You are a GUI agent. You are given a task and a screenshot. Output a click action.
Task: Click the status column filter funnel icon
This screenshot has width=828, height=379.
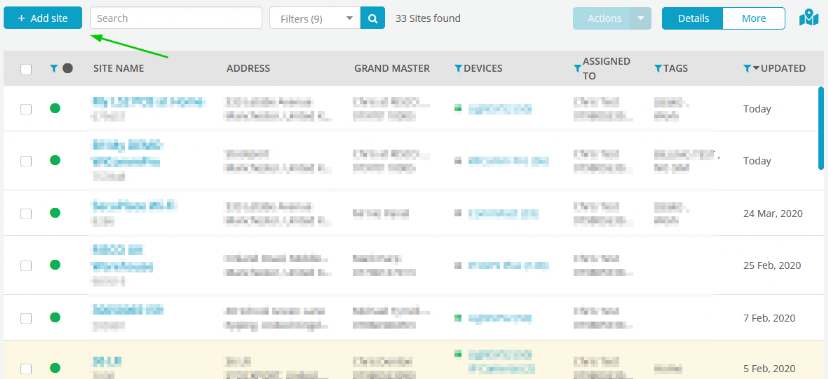pos(53,69)
